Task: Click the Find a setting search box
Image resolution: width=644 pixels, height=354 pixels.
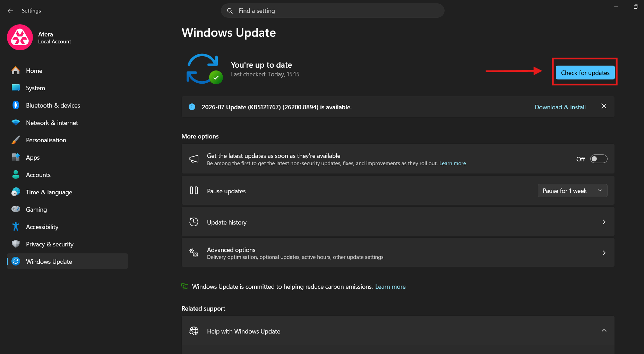Action: point(333,11)
